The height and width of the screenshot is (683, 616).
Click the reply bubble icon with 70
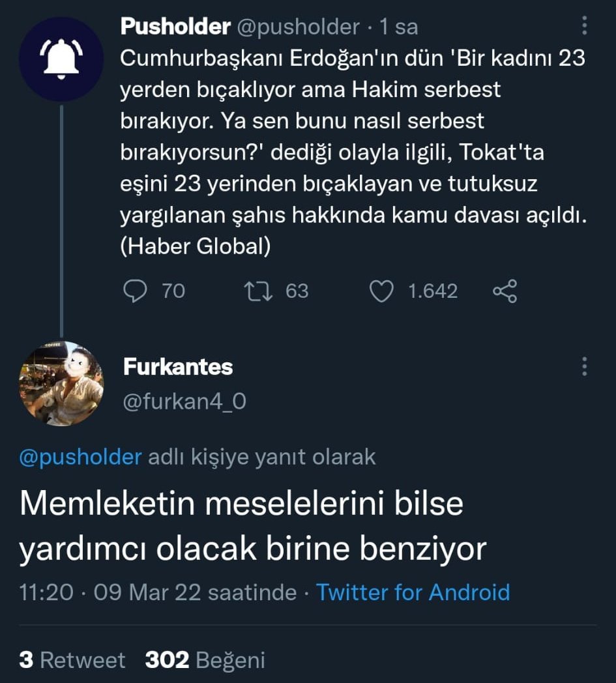tap(136, 291)
